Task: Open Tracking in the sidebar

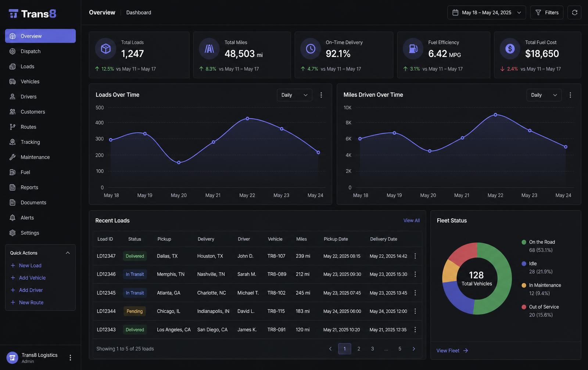Action: click(40, 142)
